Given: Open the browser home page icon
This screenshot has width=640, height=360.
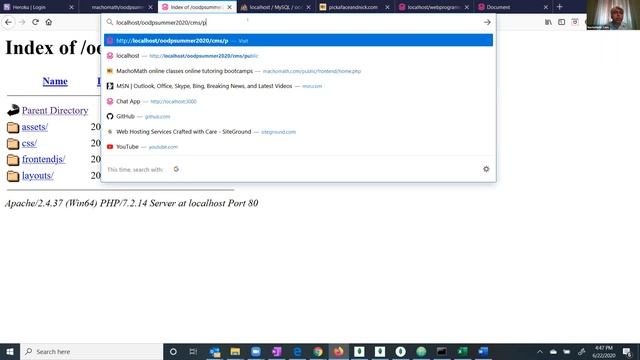Looking at the screenshot, I should click(49, 22).
